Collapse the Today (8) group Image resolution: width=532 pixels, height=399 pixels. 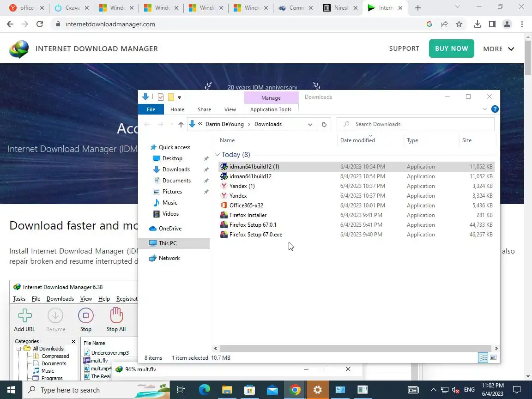click(x=217, y=155)
